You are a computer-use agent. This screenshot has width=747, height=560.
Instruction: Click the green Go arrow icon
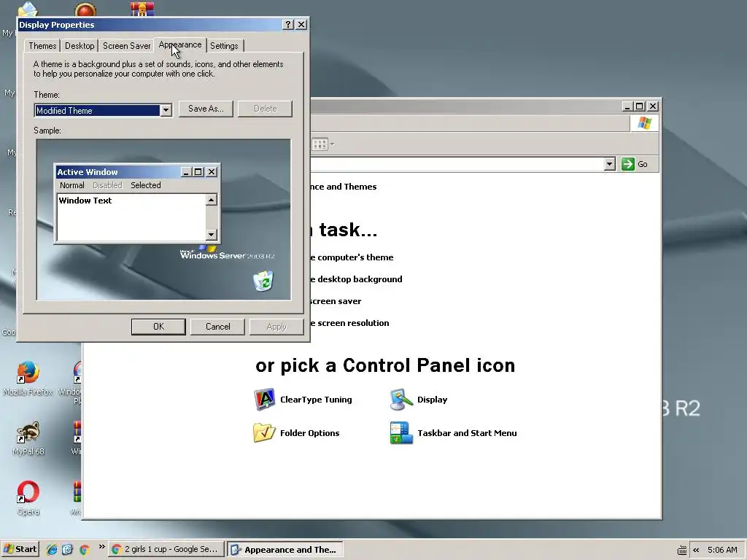coord(628,164)
